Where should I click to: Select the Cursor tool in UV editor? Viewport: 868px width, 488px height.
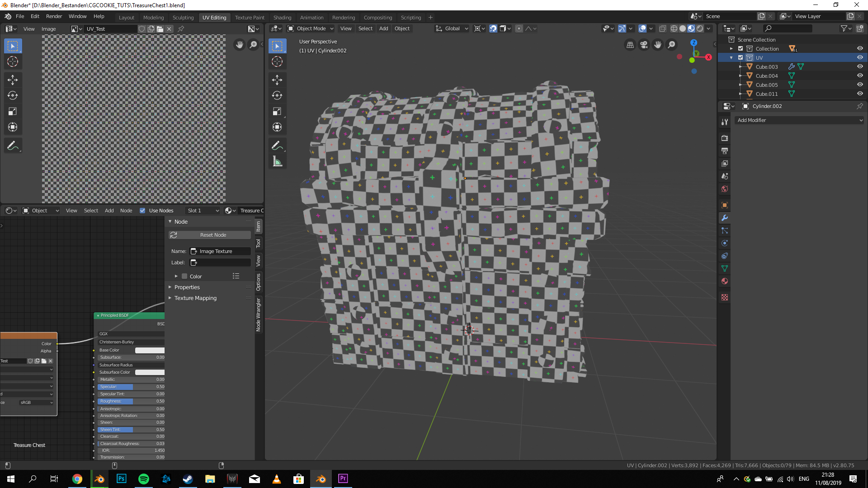13,62
